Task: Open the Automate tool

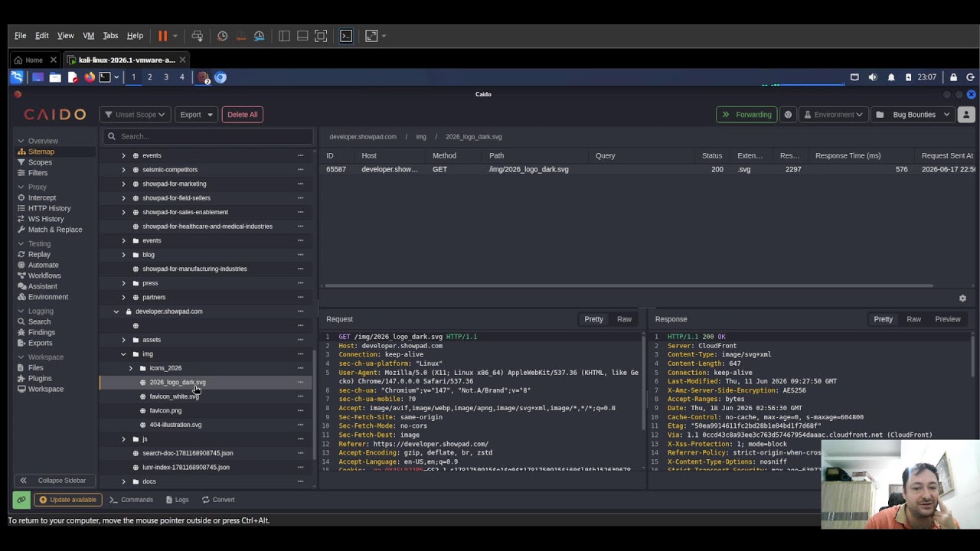Action: (43, 265)
